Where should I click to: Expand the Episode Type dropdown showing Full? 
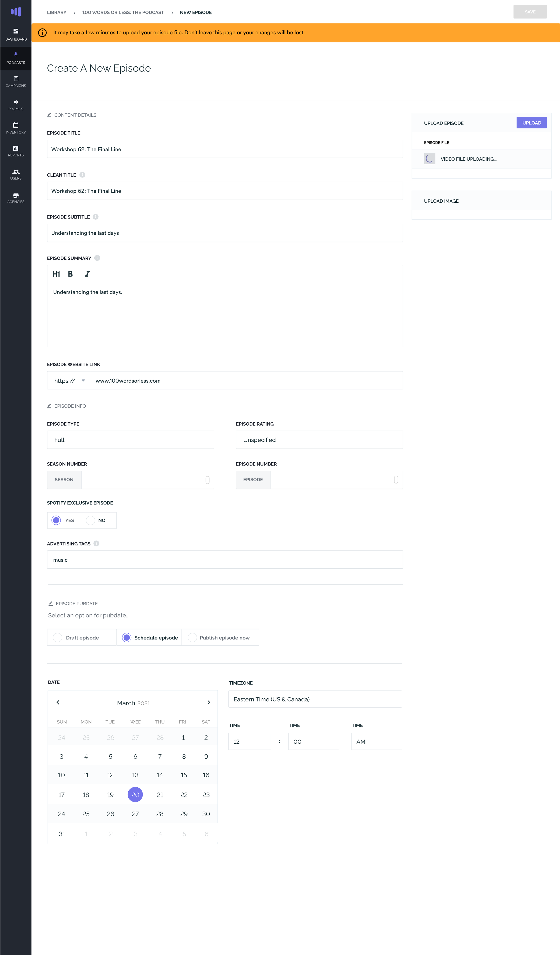click(130, 440)
